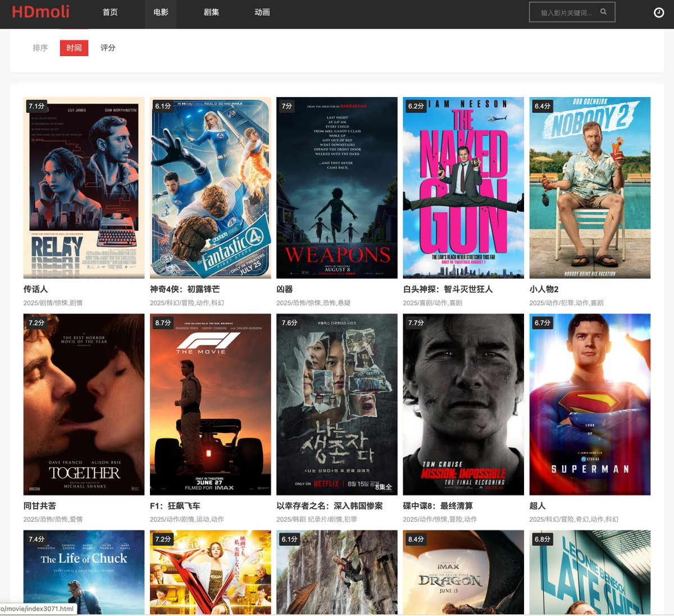Screen dimensions: 674x616
Task: Click 2025/剧情/惊悚,剧情 under 传话人
Action: coord(53,303)
